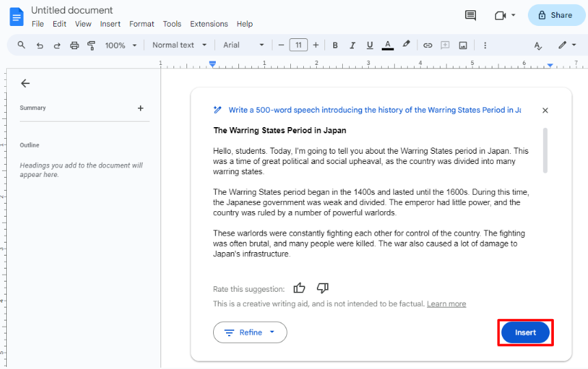Open the View menu

tap(83, 24)
